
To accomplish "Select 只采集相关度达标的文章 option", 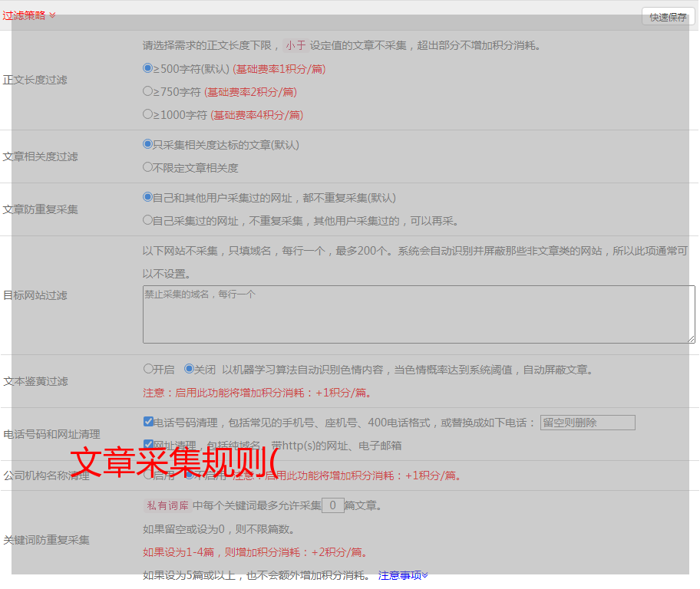I will (148, 144).
